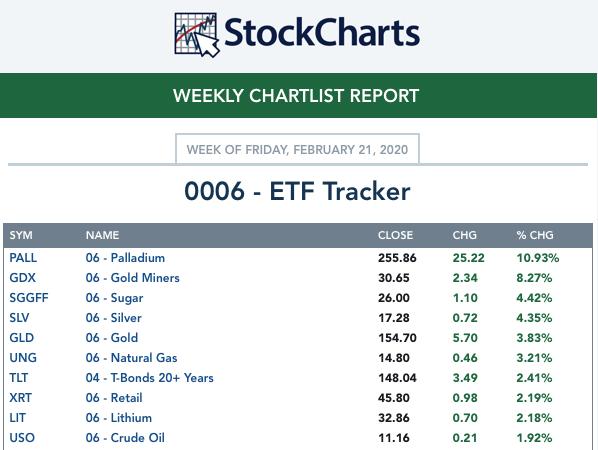Select the 06 - Natural Gas link

click(x=132, y=358)
